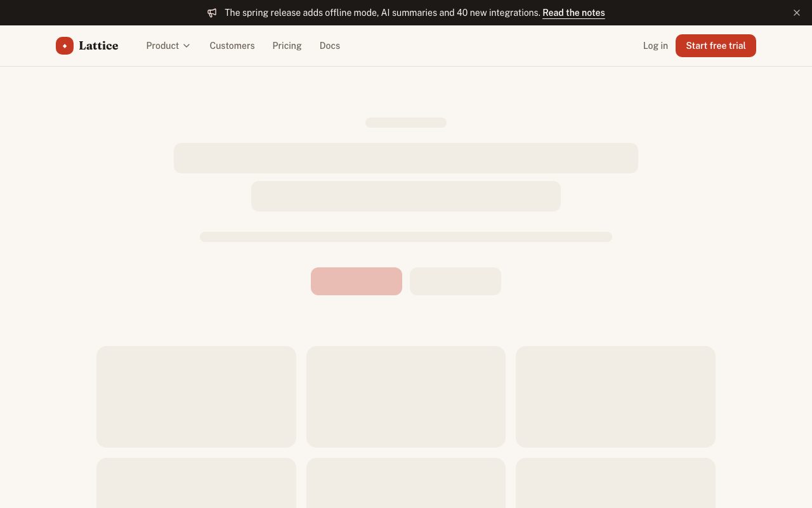Follow the Read the notes link
Viewport: 812px width, 508px height.
[573, 13]
